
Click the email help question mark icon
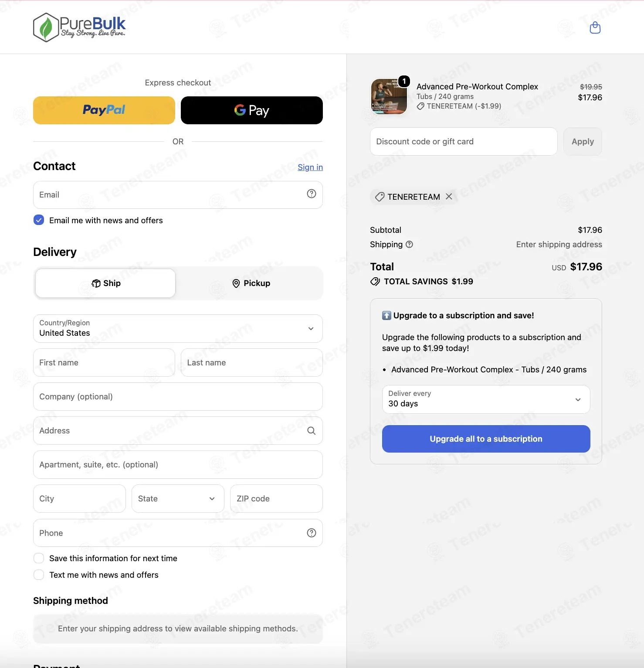pos(311,194)
